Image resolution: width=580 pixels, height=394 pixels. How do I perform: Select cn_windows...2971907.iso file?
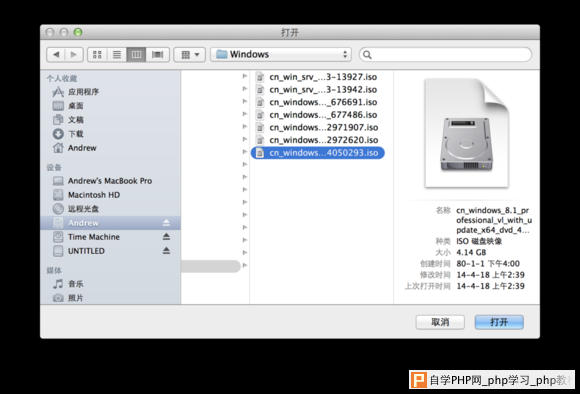(317, 127)
